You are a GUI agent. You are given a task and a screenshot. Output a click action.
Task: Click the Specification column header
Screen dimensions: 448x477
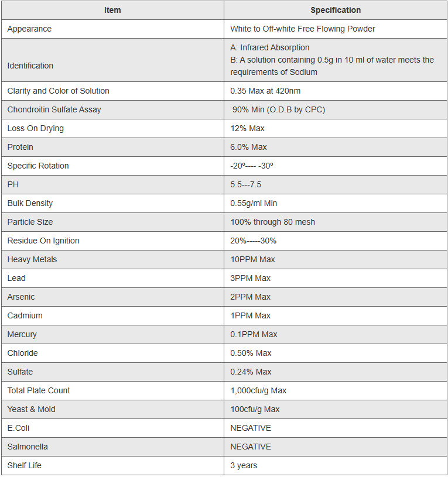click(x=335, y=10)
